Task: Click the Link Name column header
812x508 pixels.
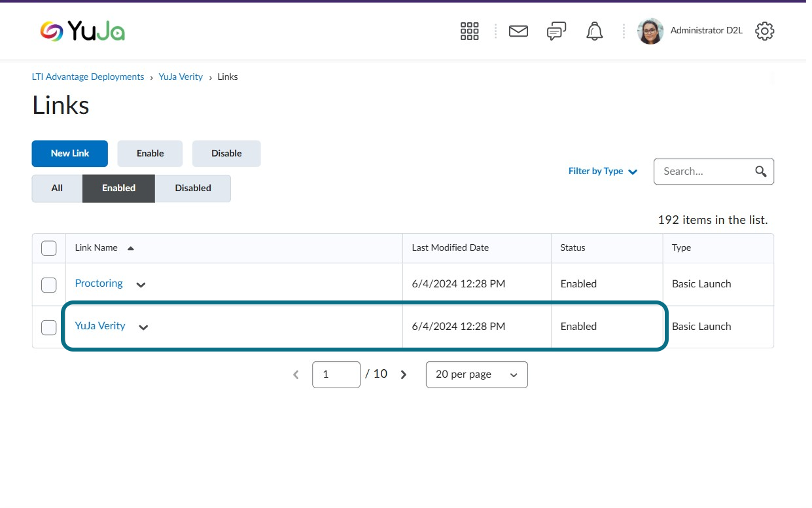Action: click(x=96, y=248)
